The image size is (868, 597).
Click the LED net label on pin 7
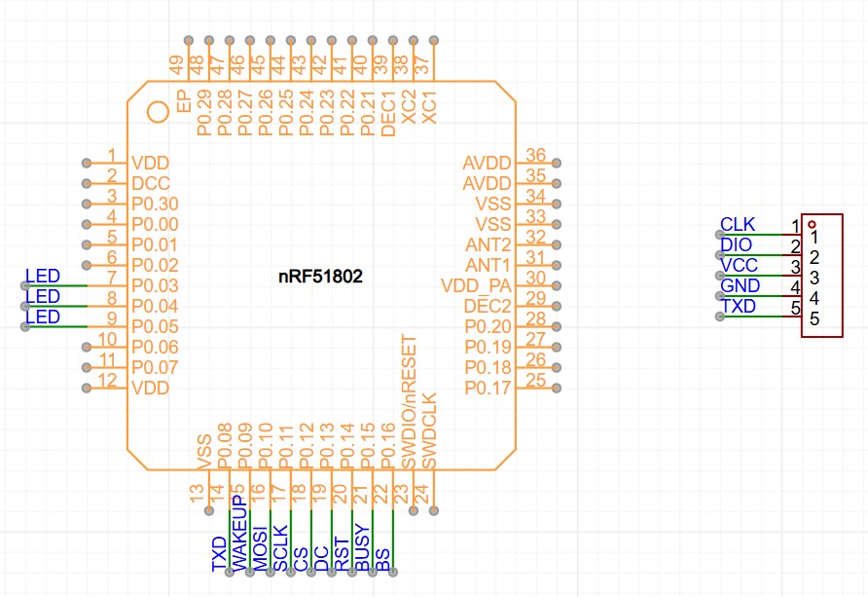point(43,277)
